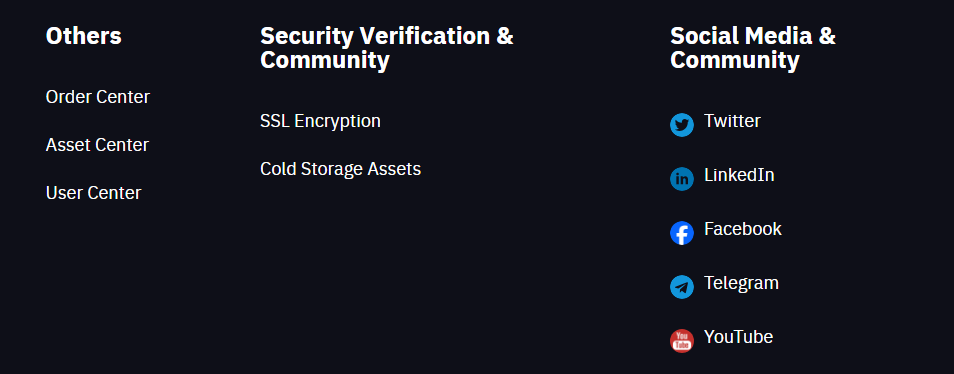Viewport: 954px width, 374px height.
Task: Open the Telegram text link
Action: tap(741, 283)
